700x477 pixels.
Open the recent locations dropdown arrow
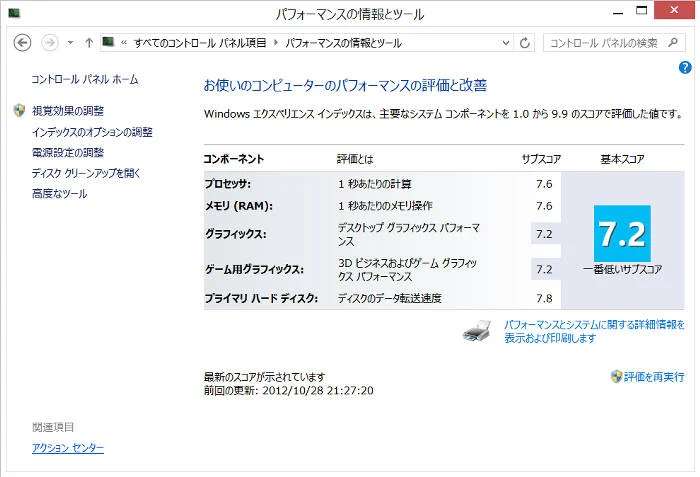(x=70, y=43)
